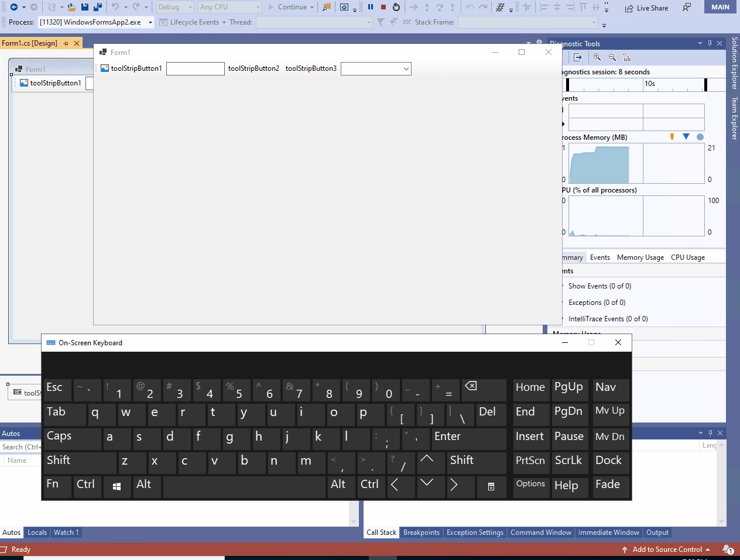Switch to the Watch 1 tab

(x=66, y=532)
